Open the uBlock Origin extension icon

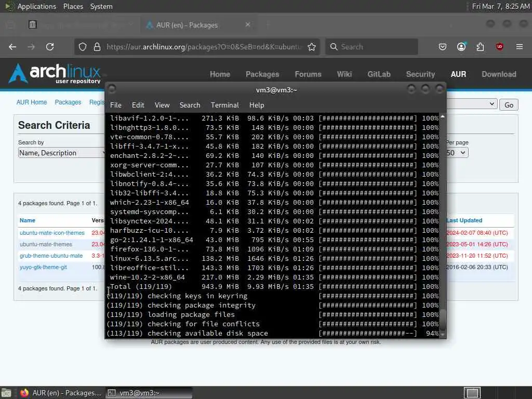pyautogui.click(x=499, y=47)
